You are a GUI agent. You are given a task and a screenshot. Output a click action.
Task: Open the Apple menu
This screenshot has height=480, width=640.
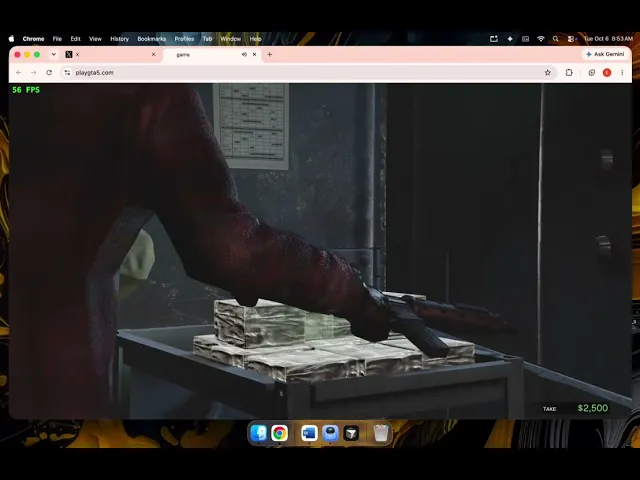pyautogui.click(x=11, y=39)
